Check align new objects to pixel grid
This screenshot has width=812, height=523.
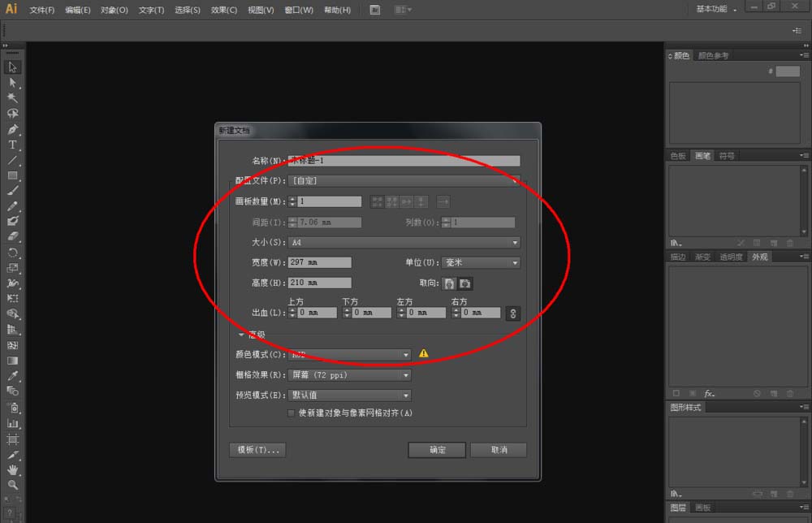click(291, 413)
